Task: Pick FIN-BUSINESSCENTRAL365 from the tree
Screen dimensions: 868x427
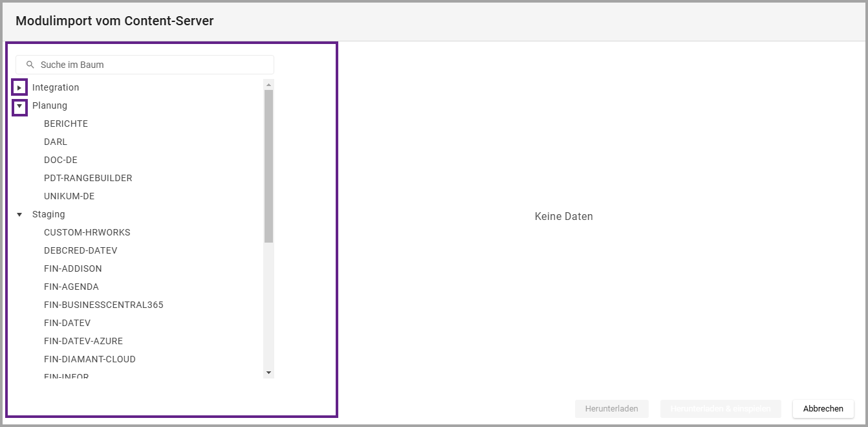Action: (103, 305)
